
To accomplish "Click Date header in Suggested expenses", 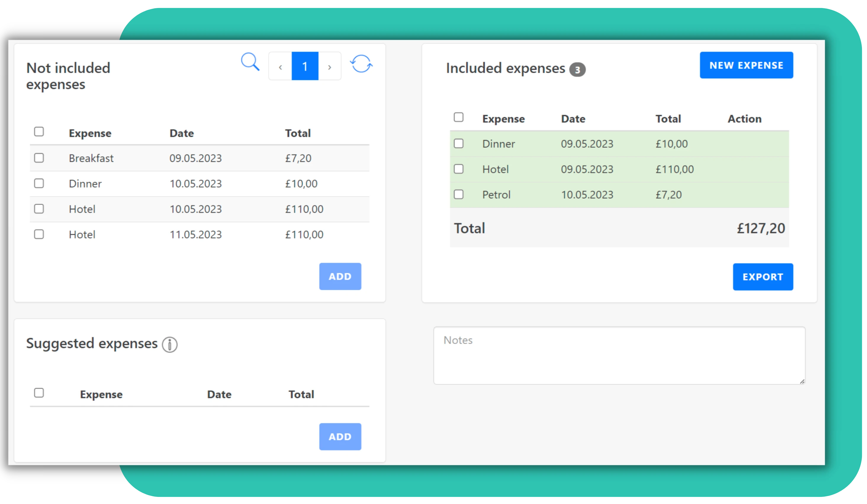I will click(219, 394).
